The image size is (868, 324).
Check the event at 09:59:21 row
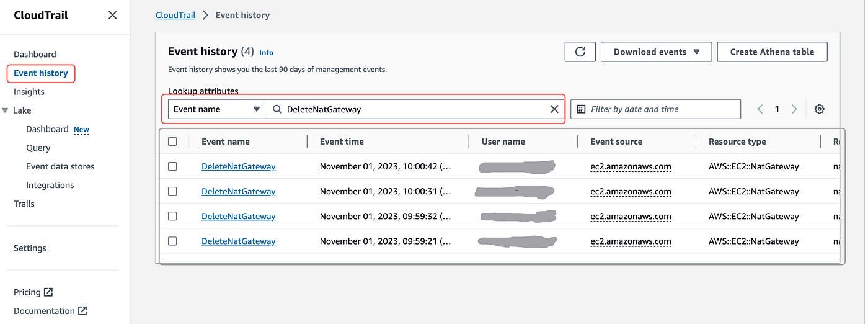(172, 241)
